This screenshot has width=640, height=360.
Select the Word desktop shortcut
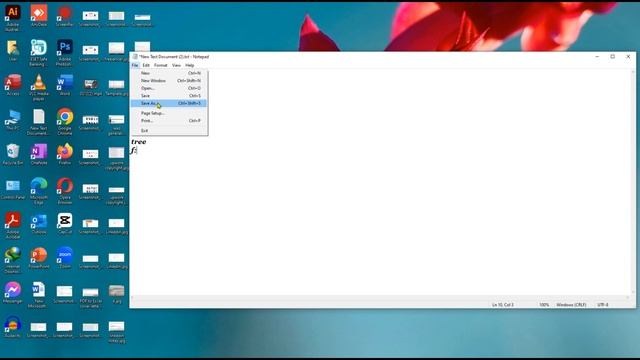(x=64, y=85)
